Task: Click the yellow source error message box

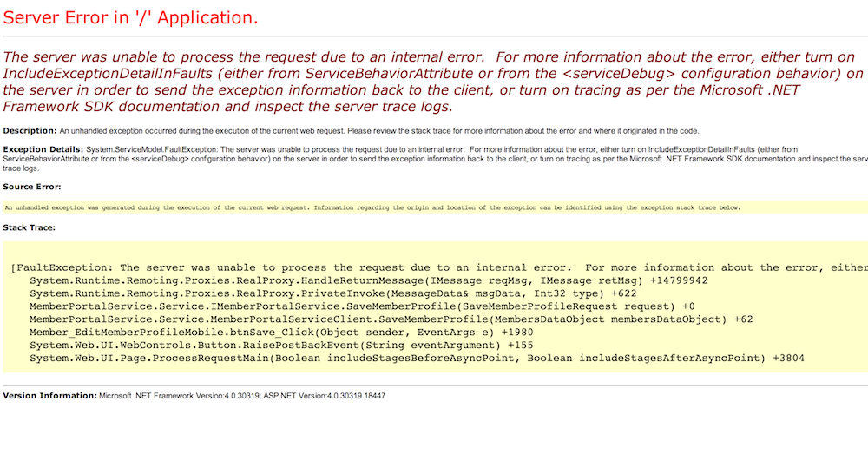Action: (x=373, y=208)
